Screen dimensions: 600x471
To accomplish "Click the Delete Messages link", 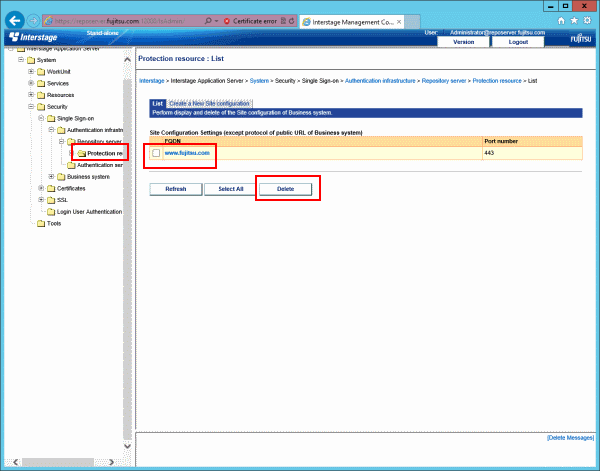I will 570,438.
